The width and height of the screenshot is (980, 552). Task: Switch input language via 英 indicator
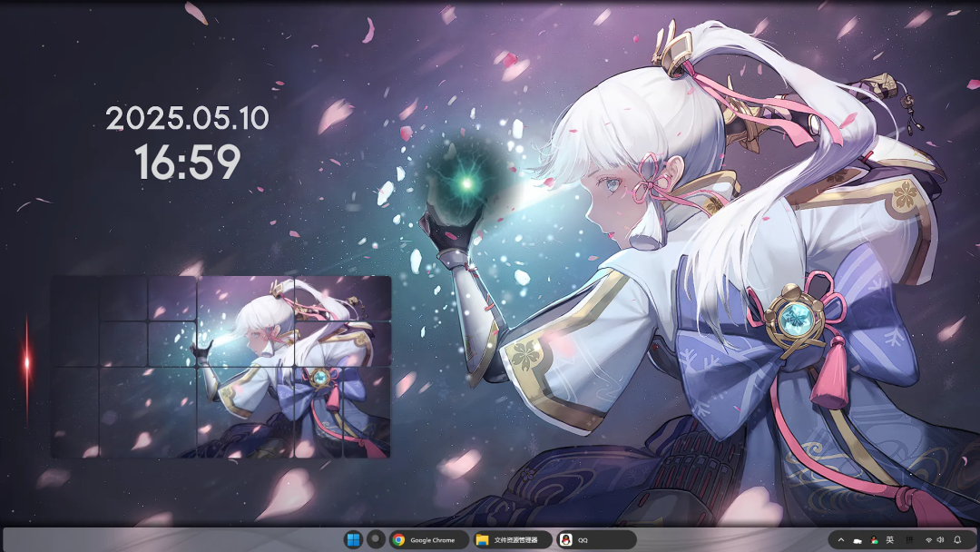coord(890,539)
